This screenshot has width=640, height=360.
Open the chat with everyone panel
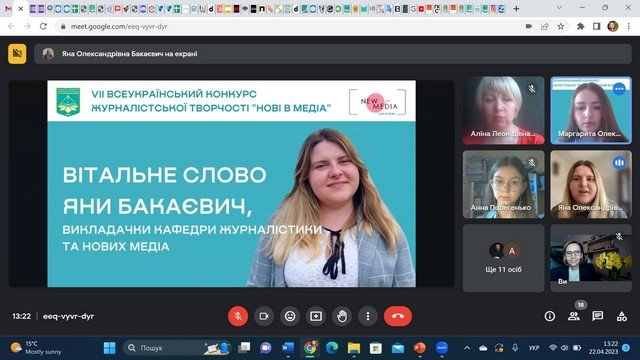point(598,316)
